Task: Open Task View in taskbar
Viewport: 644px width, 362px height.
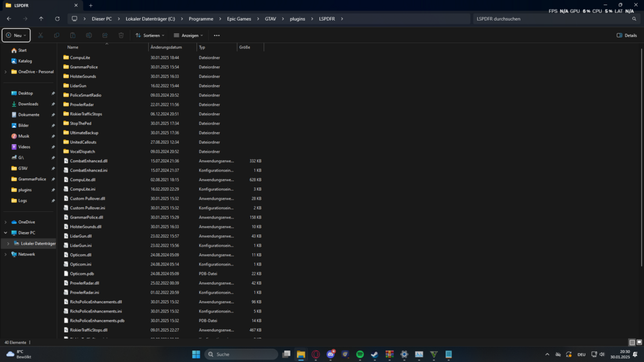Action: (287, 354)
